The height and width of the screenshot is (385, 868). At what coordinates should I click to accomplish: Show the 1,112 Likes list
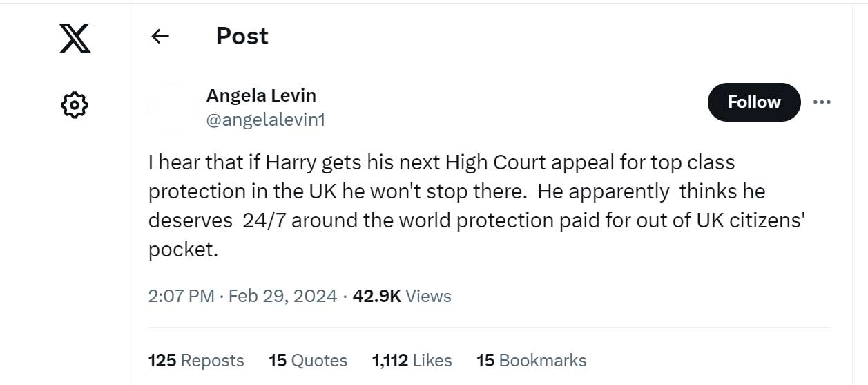click(412, 360)
